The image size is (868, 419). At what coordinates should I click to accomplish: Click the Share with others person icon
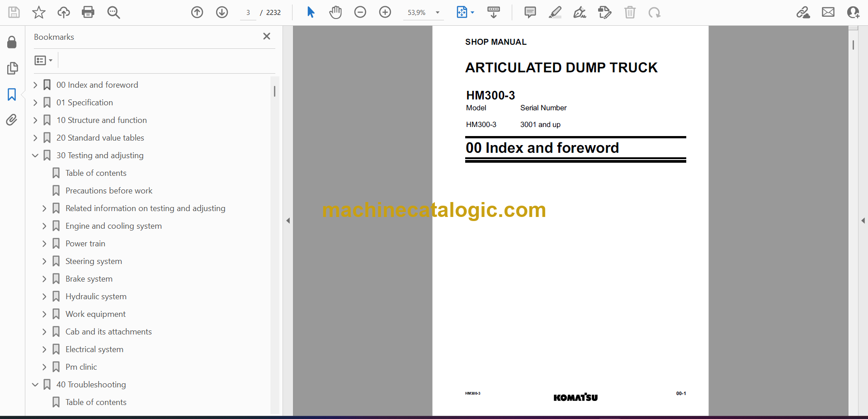[x=853, y=12]
